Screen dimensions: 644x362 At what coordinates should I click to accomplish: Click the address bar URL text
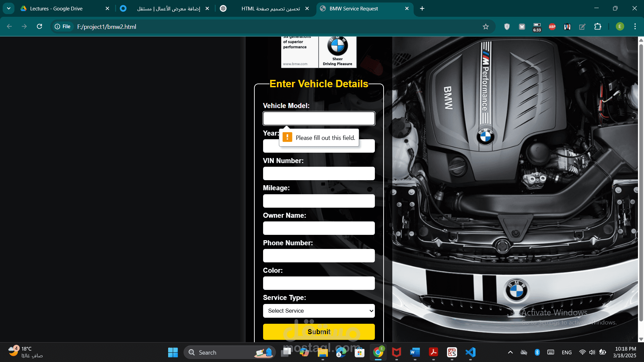pyautogui.click(x=107, y=27)
